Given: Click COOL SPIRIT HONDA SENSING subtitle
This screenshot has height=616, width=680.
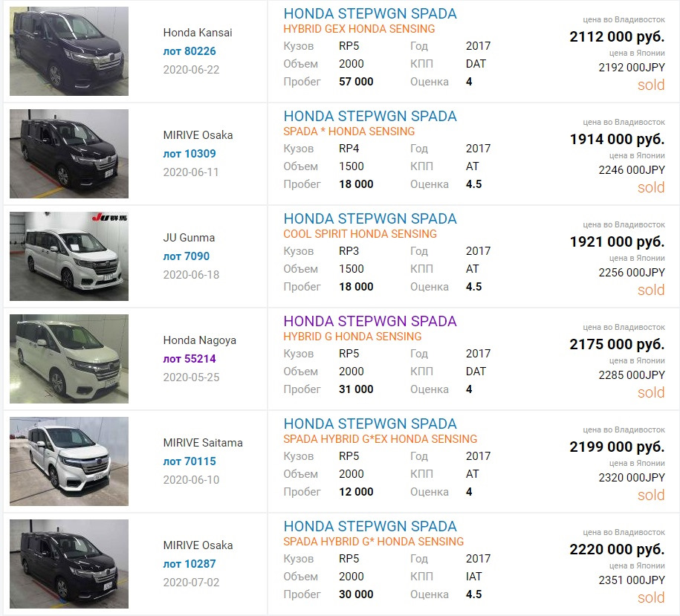Looking at the screenshot, I should pos(360,234).
